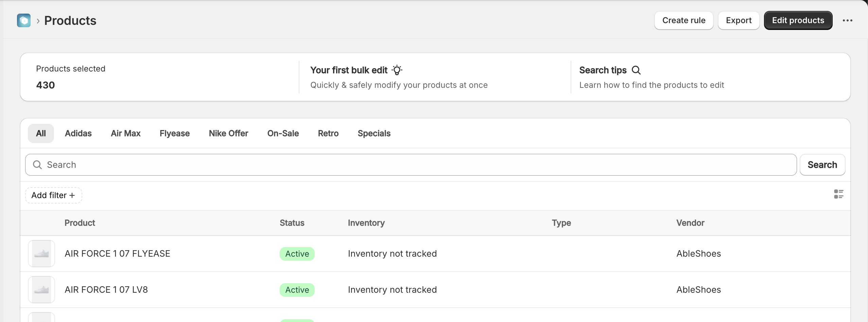Switch to the Adidas tab

(x=78, y=133)
